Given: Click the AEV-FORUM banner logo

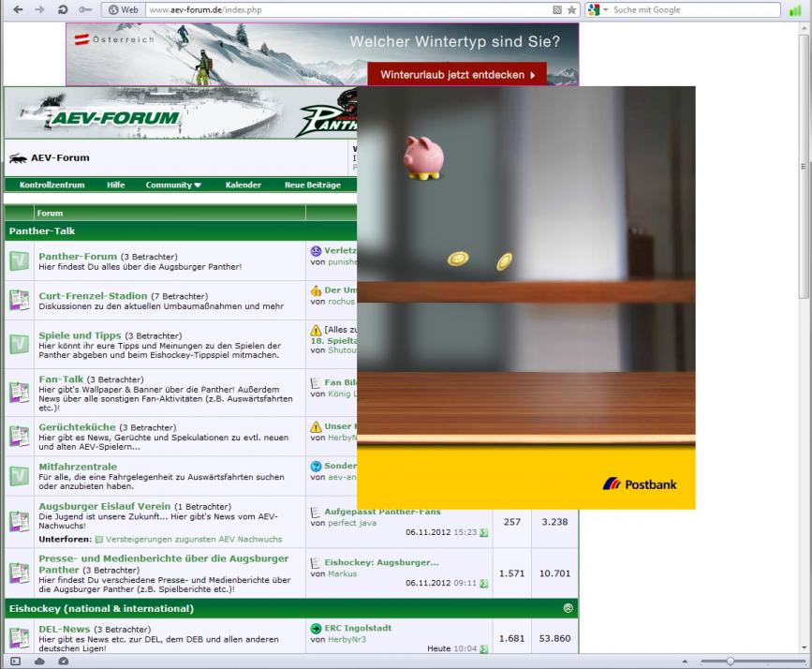Looking at the screenshot, I should 114,118.
